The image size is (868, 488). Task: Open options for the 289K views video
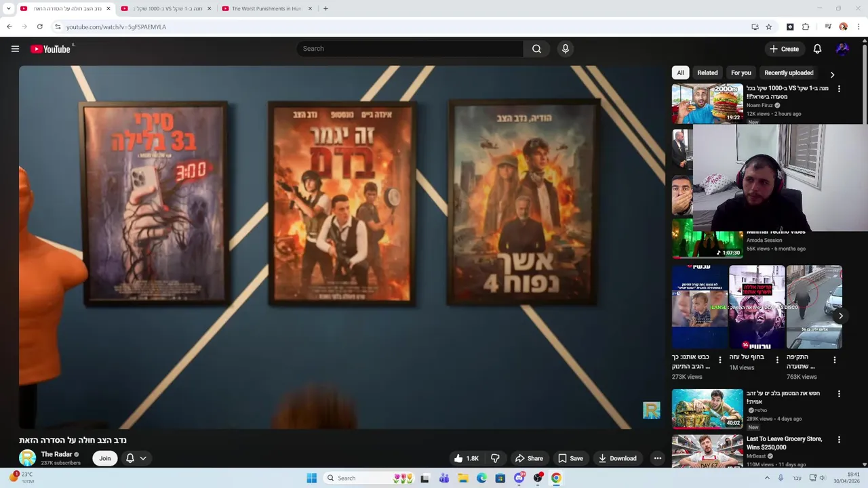click(839, 394)
